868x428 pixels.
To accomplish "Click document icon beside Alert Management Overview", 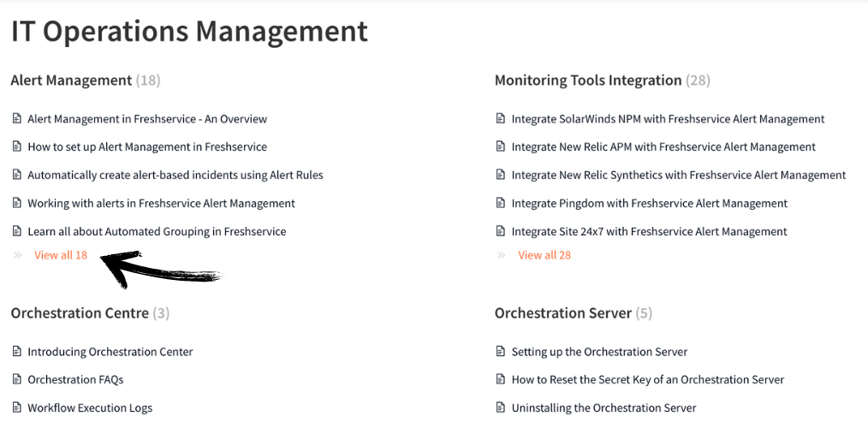I will tap(16, 118).
